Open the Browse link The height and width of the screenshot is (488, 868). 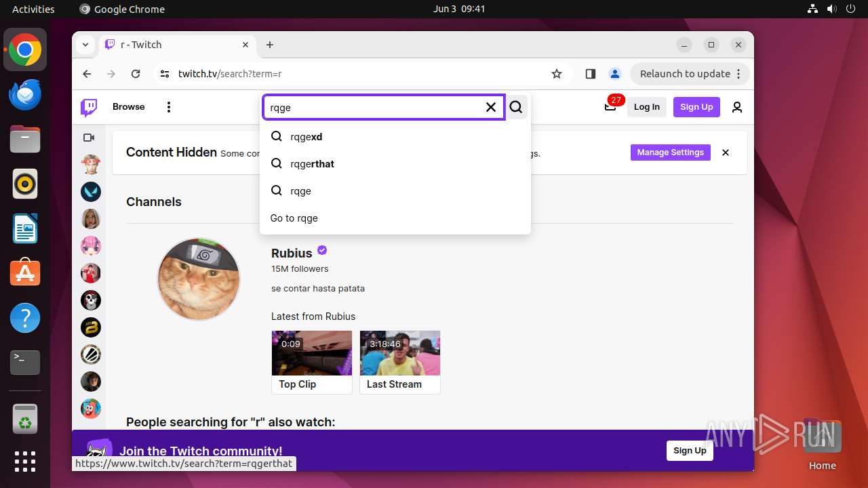(129, 107)
